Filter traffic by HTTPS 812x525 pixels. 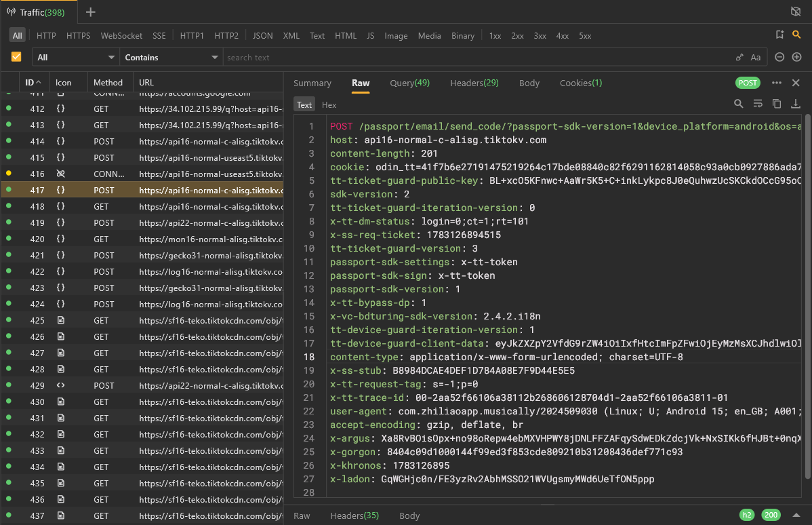tap(78, 36)
